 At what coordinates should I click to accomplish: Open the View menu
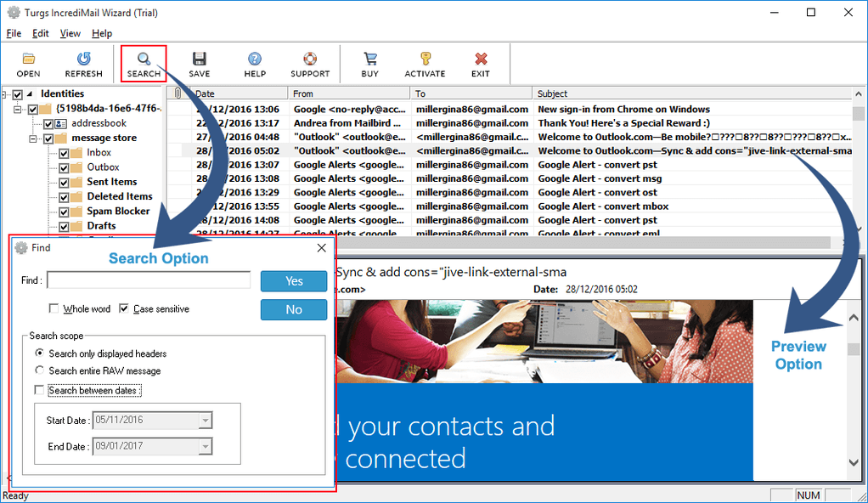[70, 33]
